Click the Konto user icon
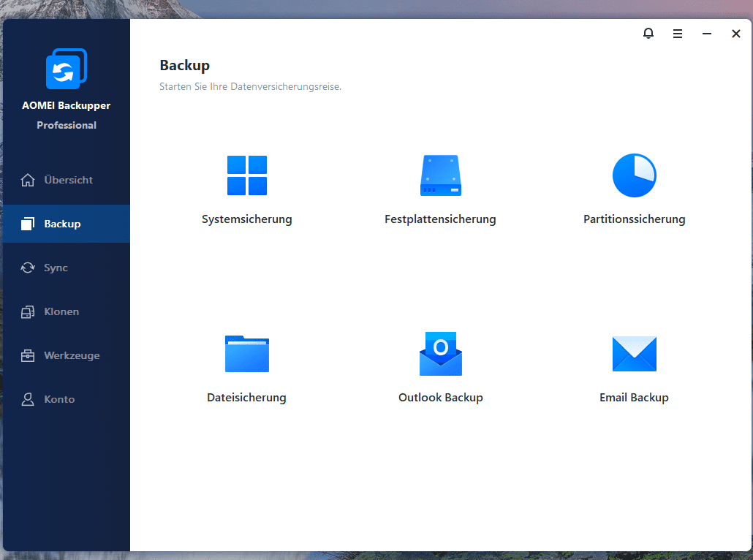 click(28, 399)
